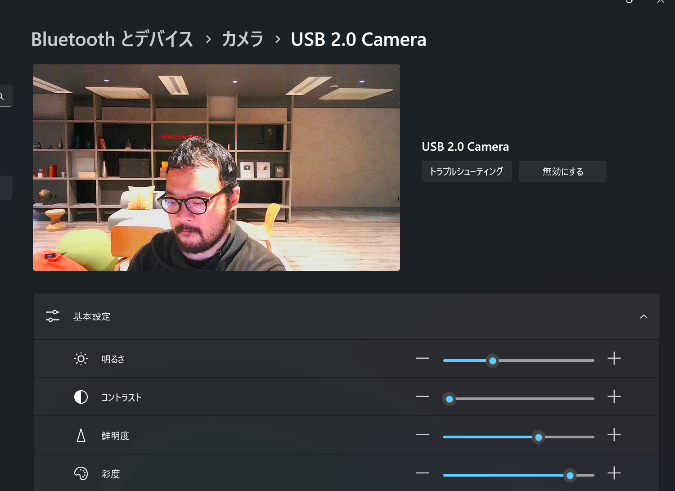Decrease brightness with the minus button

(x=422, y=359)
